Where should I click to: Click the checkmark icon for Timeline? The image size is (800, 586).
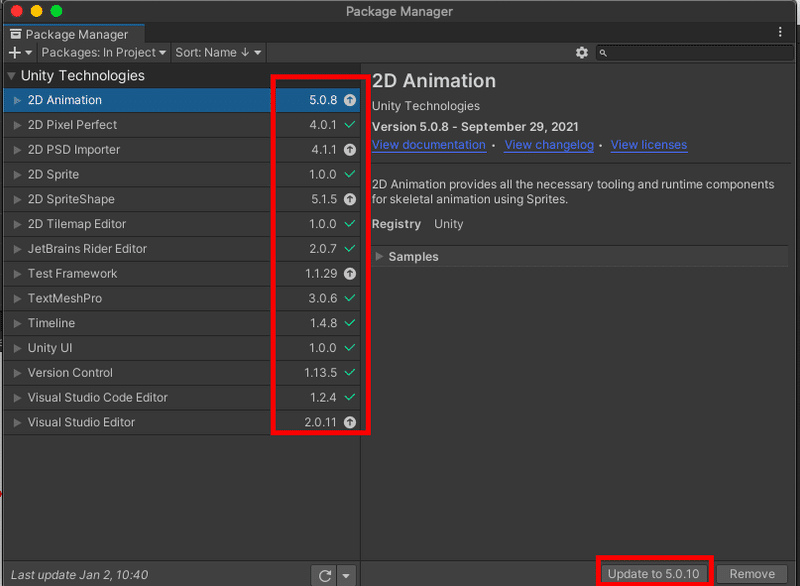pyautogui.click(x=349, y=323)
